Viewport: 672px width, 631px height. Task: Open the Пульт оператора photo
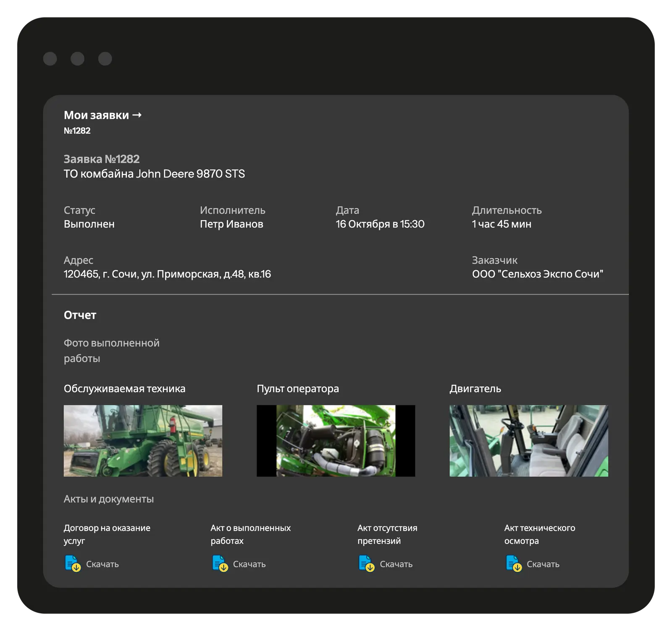click(x=336, y=441)
